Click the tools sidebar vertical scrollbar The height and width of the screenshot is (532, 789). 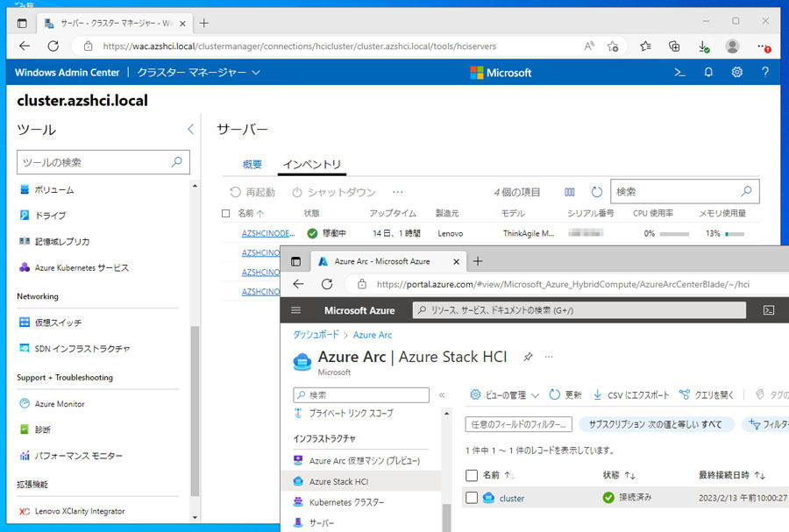point(195,411)
